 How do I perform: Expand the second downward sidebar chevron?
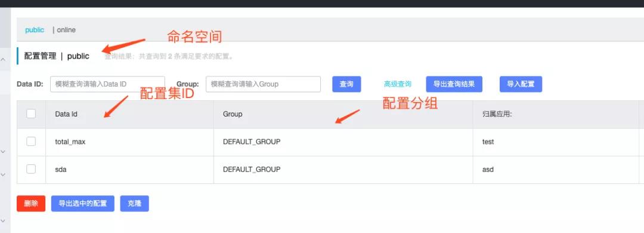[x=3, y=174]
